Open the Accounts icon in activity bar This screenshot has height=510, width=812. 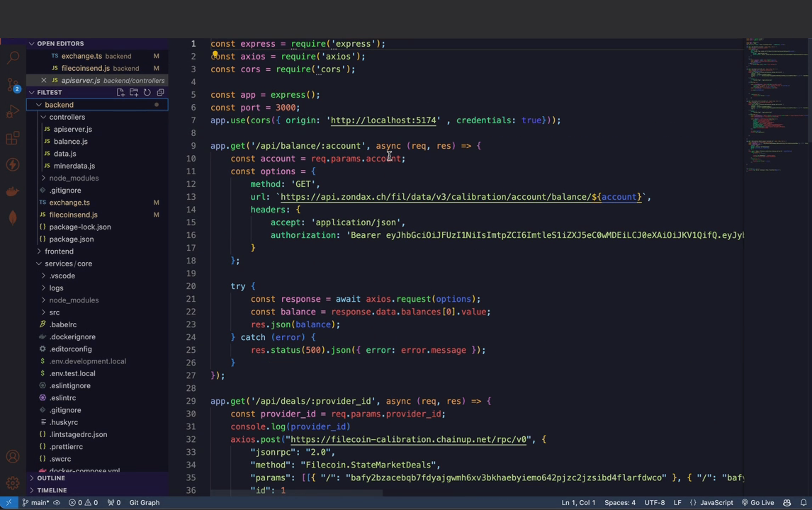(x=13, y=457)
